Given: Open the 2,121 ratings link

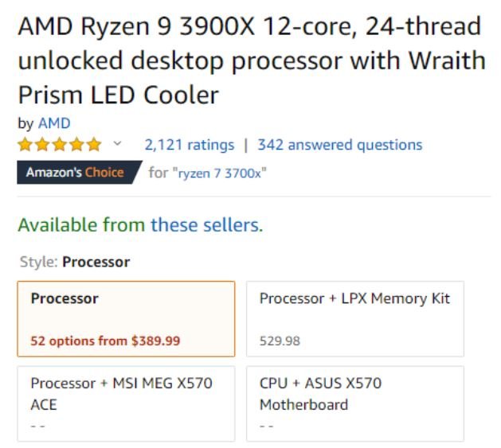Looking at the screenshot, I should 189,145.
